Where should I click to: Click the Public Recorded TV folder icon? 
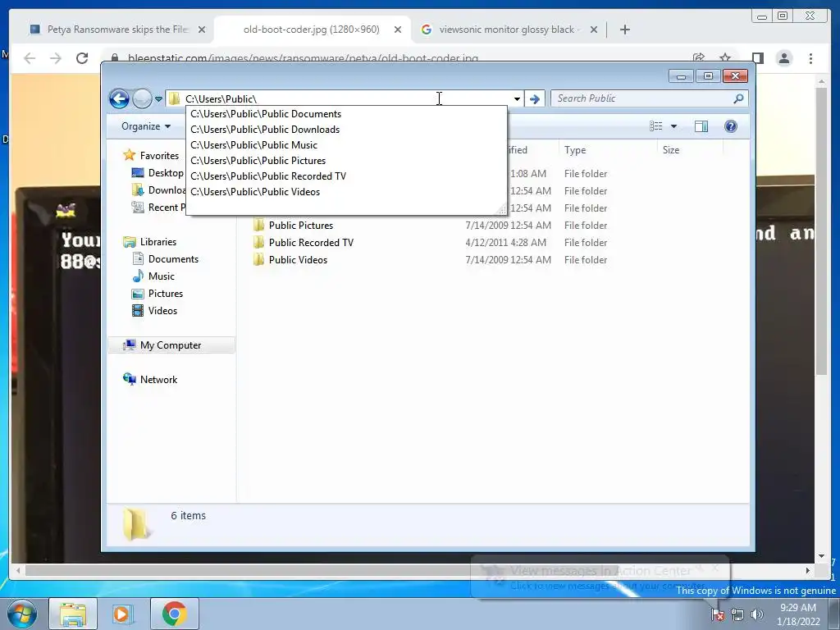click(x=258, y=243)
